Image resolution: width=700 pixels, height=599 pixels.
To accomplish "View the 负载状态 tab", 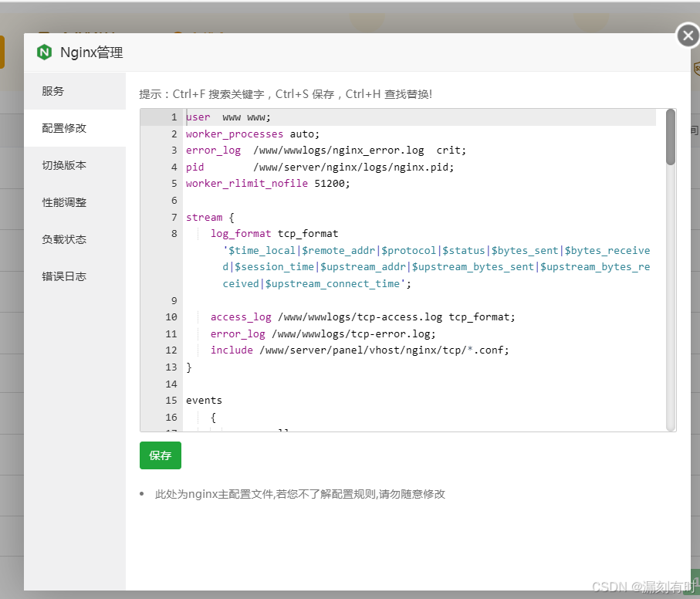I will [75, 239].
